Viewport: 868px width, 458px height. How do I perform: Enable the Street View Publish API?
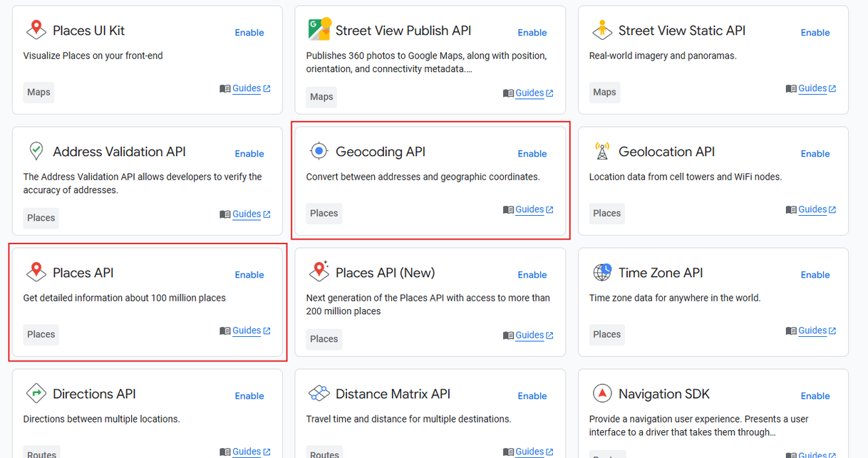tap(532, 33)
